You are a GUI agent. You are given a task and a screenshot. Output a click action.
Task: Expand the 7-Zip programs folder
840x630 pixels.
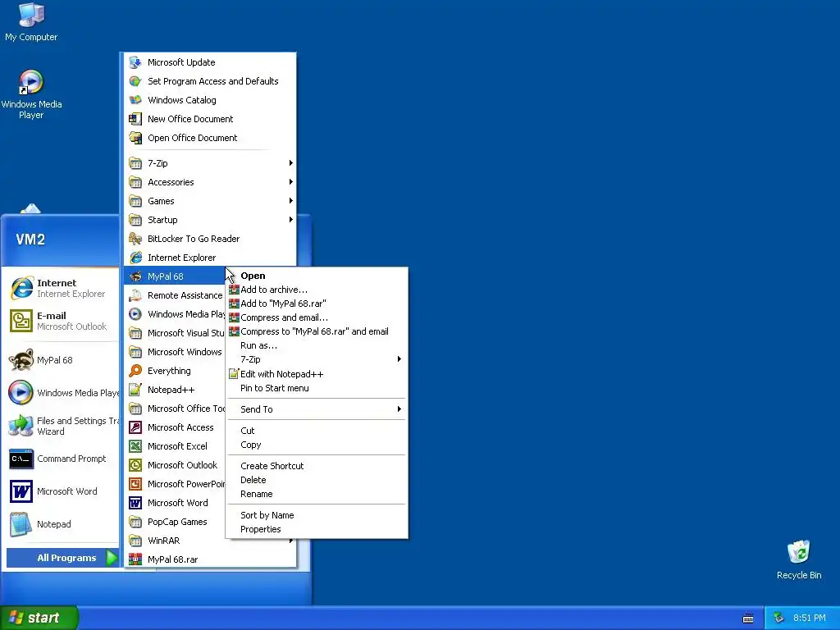(x=211, y=163)
